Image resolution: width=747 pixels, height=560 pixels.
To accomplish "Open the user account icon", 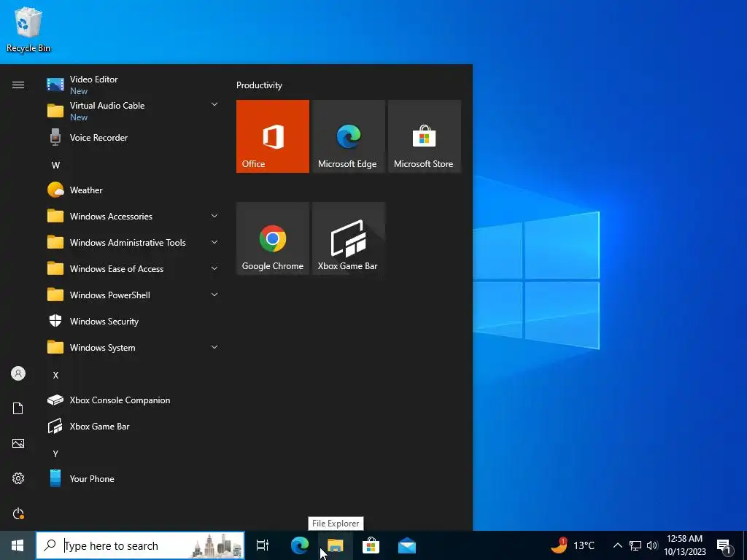I will [18, 373].
